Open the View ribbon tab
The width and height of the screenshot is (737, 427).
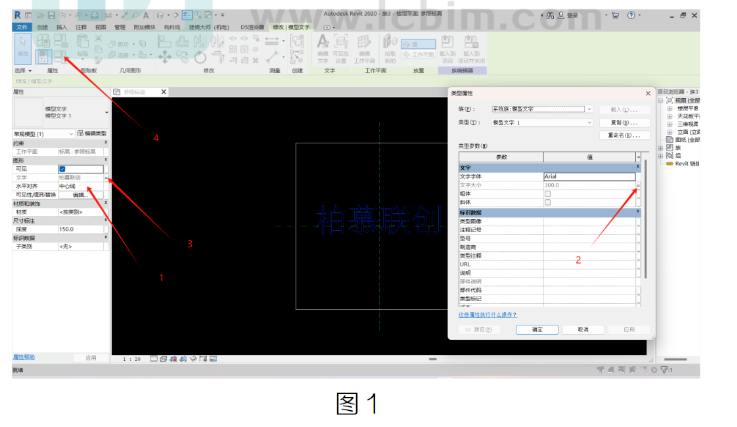(100, 27)
